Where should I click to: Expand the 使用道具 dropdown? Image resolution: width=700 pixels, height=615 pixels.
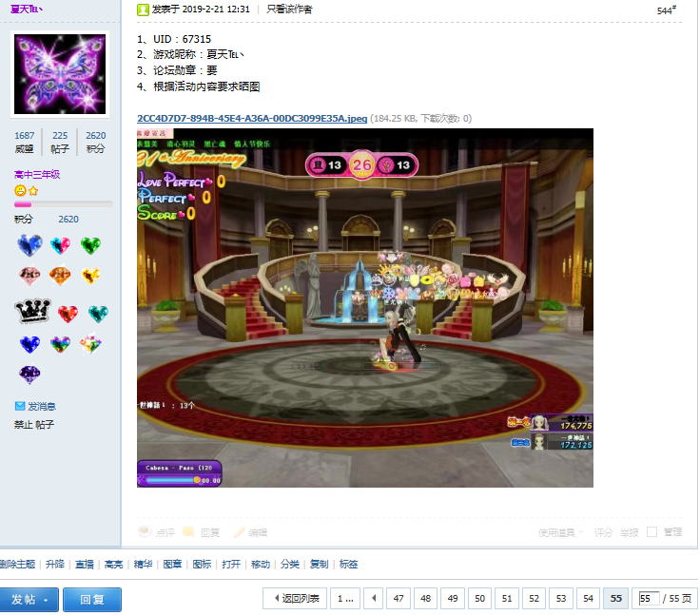click(x=561, y=532)
